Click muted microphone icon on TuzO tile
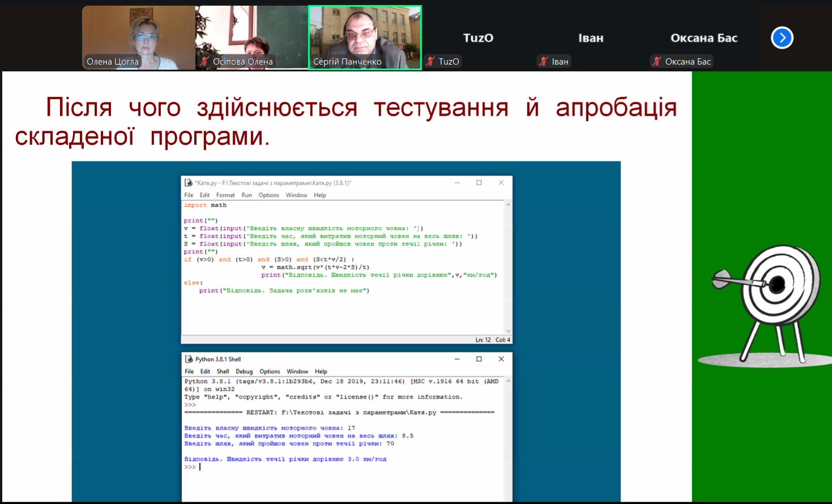The height and width of the screenshot is (504, 832). coord(431,61)
